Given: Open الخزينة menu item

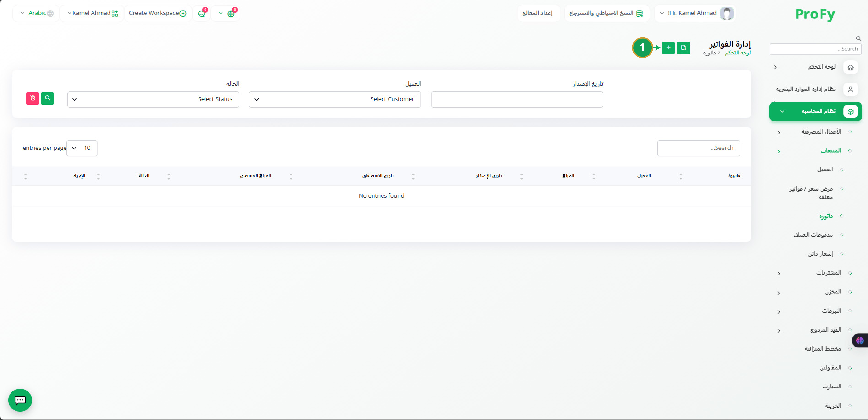Looking at the screenshot, I should click(833, 406).
